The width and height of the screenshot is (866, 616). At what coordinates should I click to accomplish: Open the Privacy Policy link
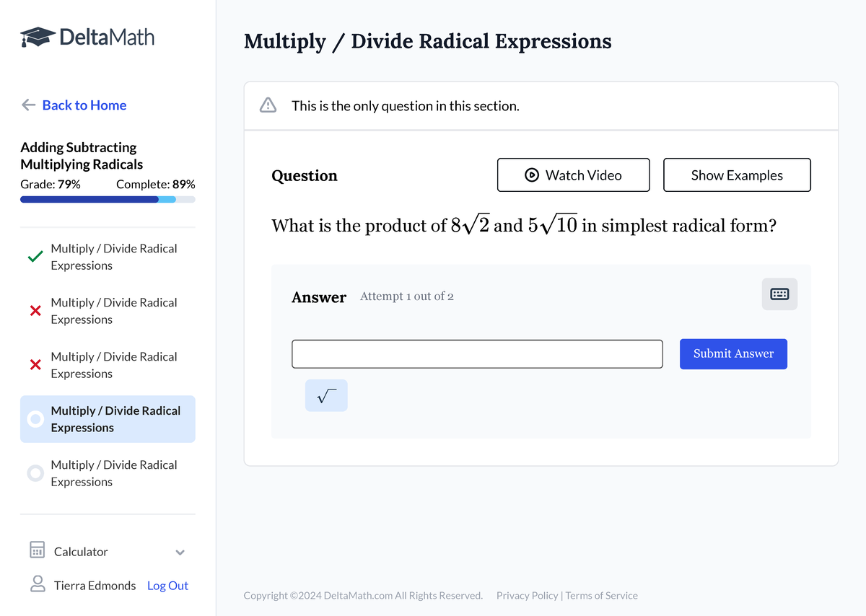pyautogui.click(x=527, y=595)
